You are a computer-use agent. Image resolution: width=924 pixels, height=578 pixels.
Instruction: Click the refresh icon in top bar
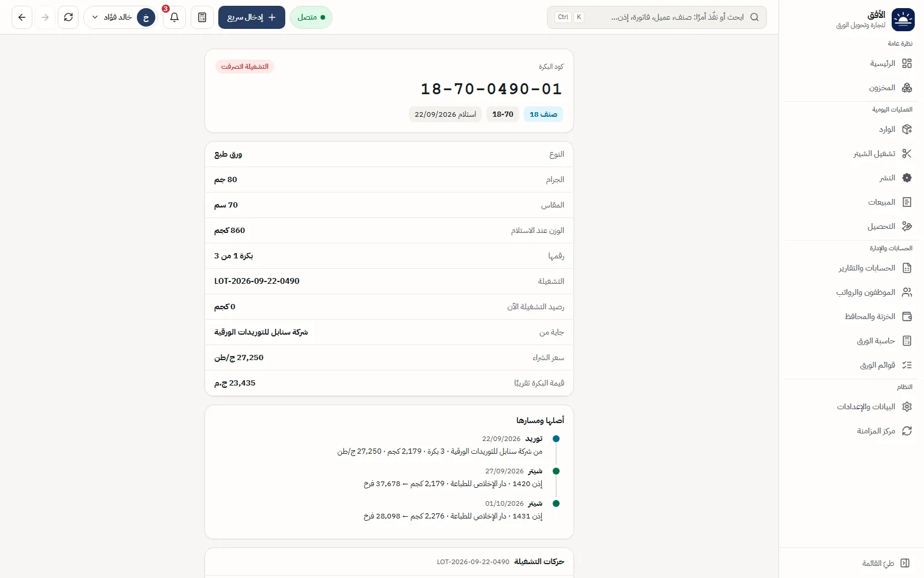click(x=68, y=17)
